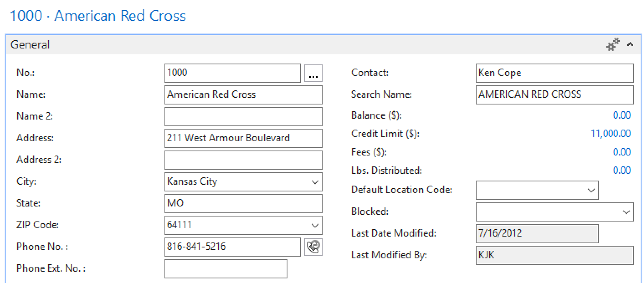Expand the Blocked dropdown
This screenshot has width=644, height=283.
pyautogui.click(x=626, y=212)
